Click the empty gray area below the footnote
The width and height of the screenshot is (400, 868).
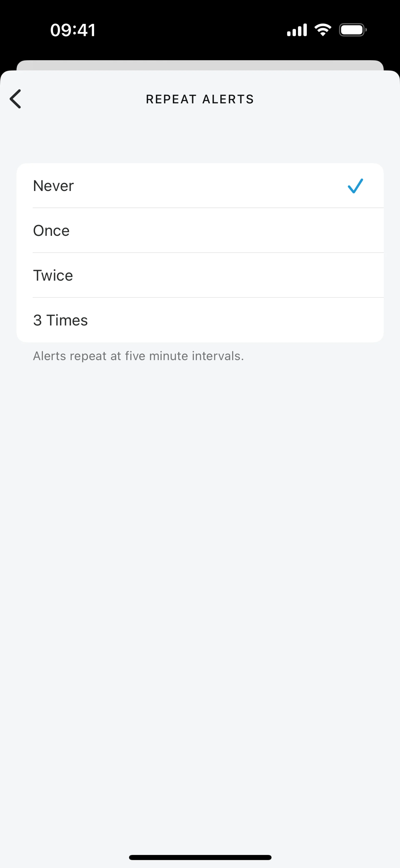click(x=200, y=573)
